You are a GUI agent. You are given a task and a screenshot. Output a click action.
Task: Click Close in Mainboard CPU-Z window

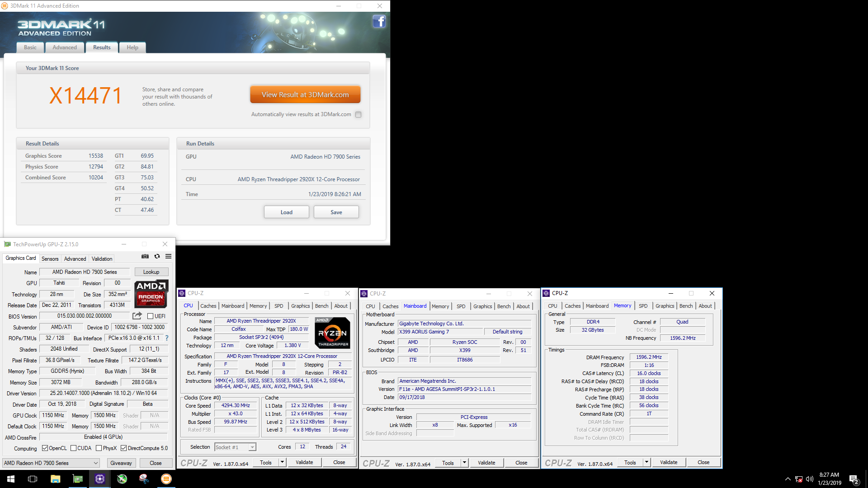(521, 463)
